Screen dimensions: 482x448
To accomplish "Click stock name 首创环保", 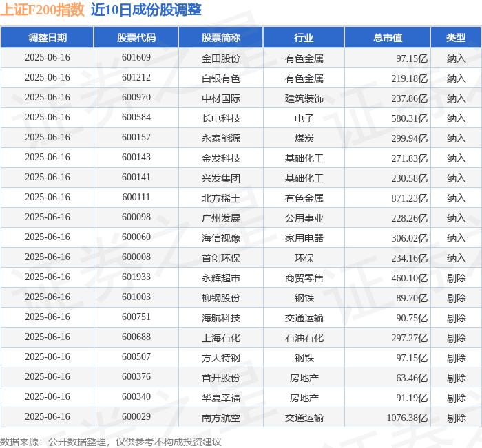I will click(221, 258).
